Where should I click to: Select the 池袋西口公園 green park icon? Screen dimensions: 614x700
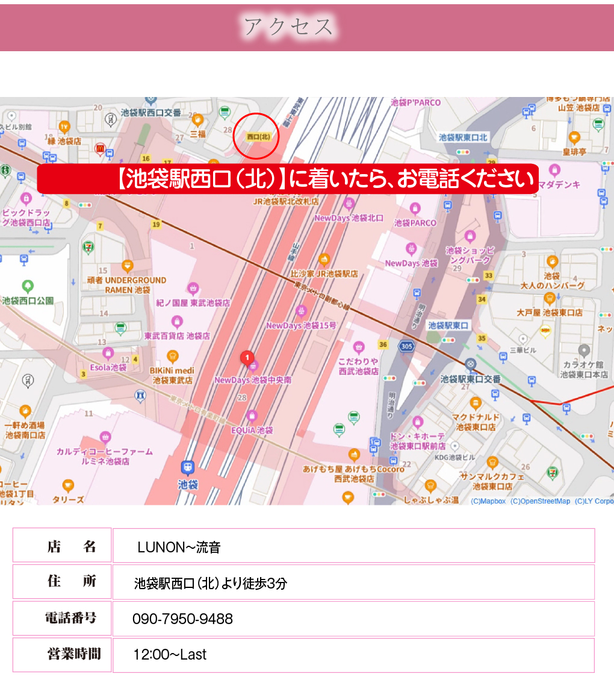tap(27, 286)
